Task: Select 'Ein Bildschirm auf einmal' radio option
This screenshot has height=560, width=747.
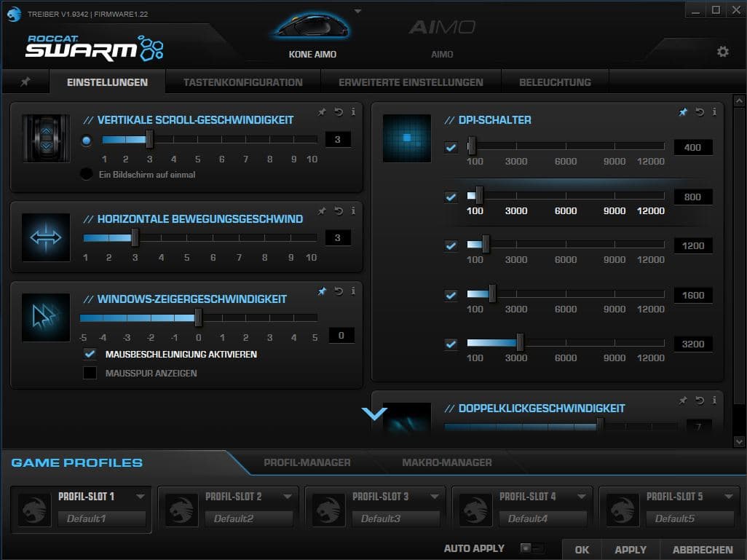Action: click(87, 174)
